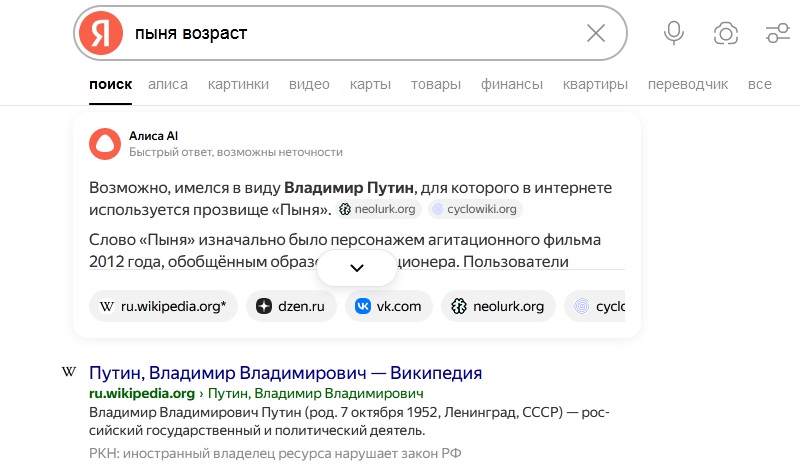Show all services via 'все'
This screenshot has height=470, width=800.
click(760, 84)
